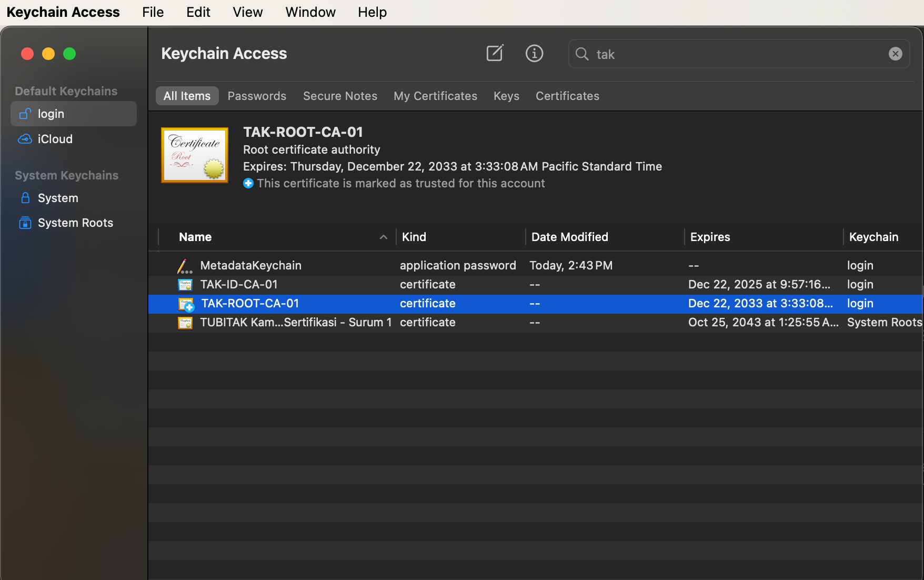Click the TAK-ROOT-CA-01 heading in detail pane
The height and width of the screenshot is (580, 924).
click(303, 132)
